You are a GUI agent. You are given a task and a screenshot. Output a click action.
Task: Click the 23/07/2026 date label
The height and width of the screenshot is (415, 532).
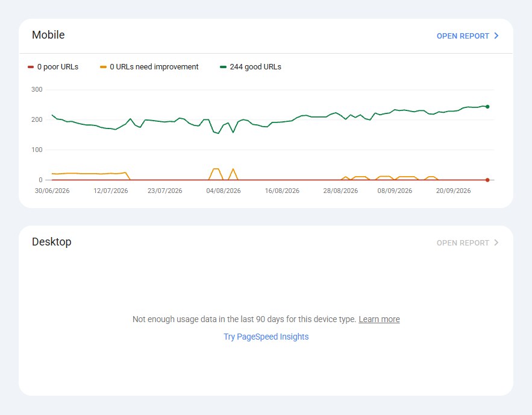pos(165,191)
